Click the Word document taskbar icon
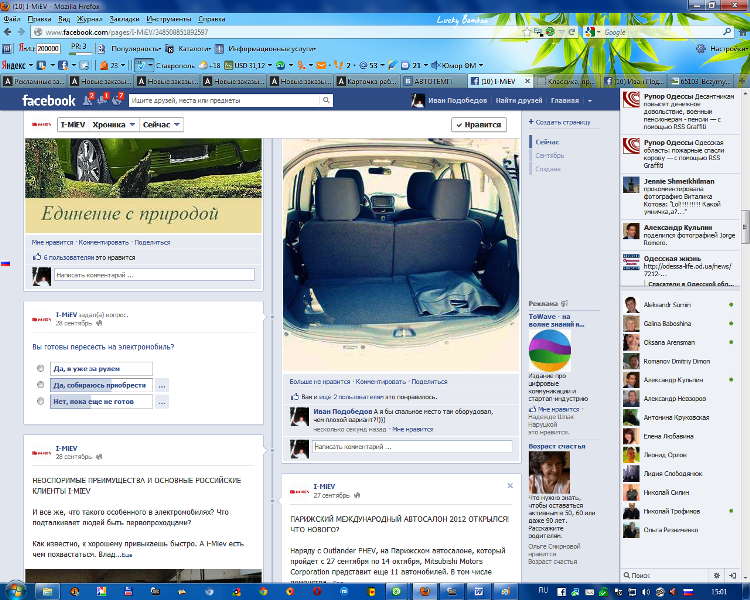This screenshot has width=750, height=600. (479, 591)
